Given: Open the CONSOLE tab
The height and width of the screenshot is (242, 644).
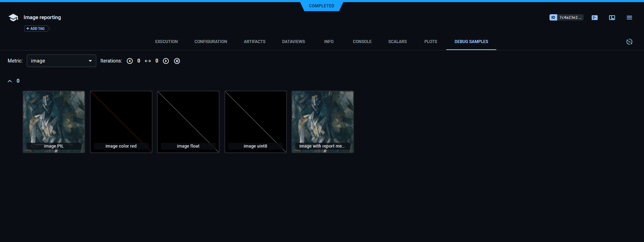Looking at the screenshot, I should [x=362, y=42].
